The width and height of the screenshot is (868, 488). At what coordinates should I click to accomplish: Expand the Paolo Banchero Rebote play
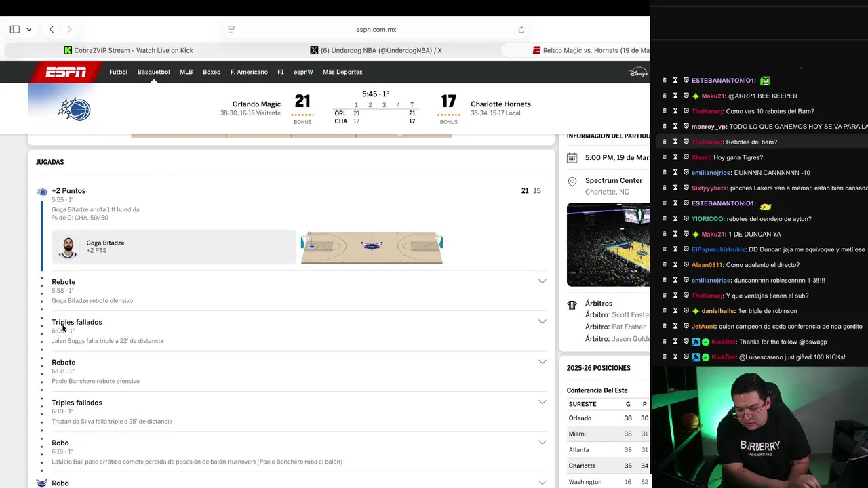542,362
